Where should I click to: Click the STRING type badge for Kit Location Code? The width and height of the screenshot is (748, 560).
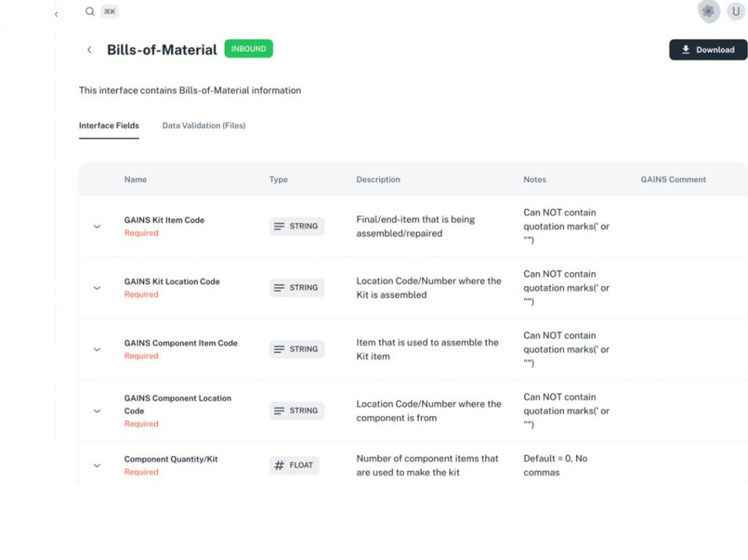(x=297, y=288)
